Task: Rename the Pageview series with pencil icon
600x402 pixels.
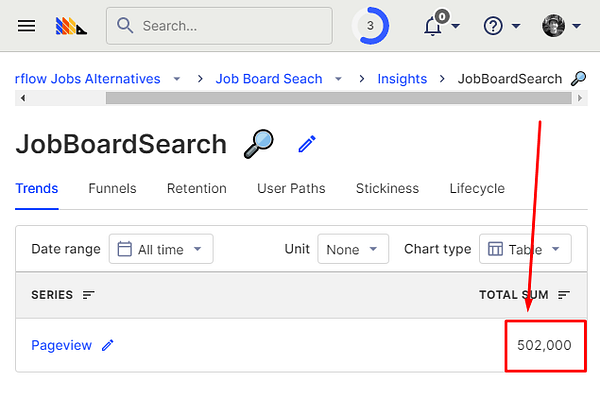Action: pyautogui.click(x=108, y=345)
